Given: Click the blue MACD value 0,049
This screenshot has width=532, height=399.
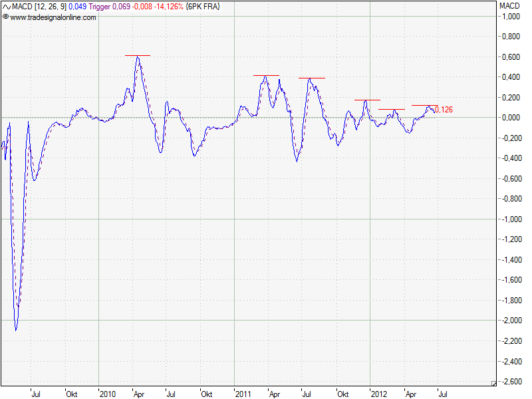Looking at the screenshot, I should pos(77,7).
